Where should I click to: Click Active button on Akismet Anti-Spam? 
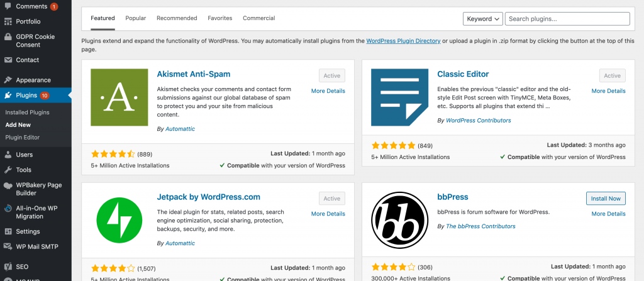pos(332,75)
